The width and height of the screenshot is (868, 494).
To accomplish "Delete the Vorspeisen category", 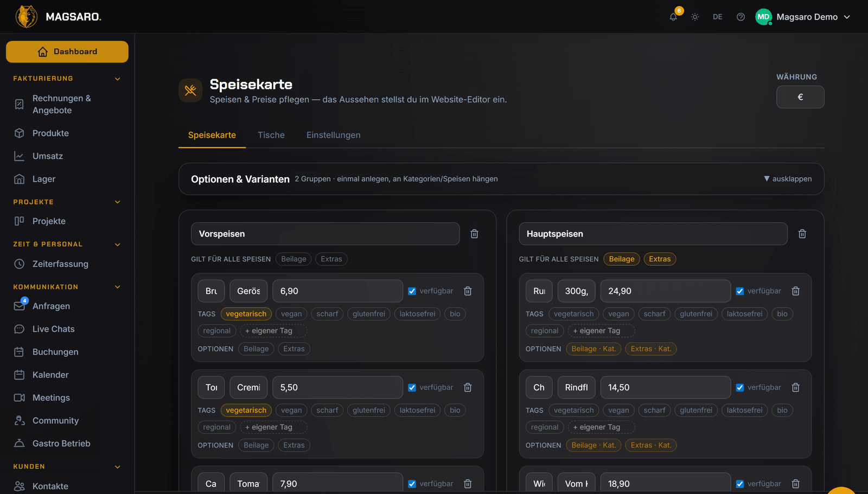I will pyautogui.click(x=474, y=234).
